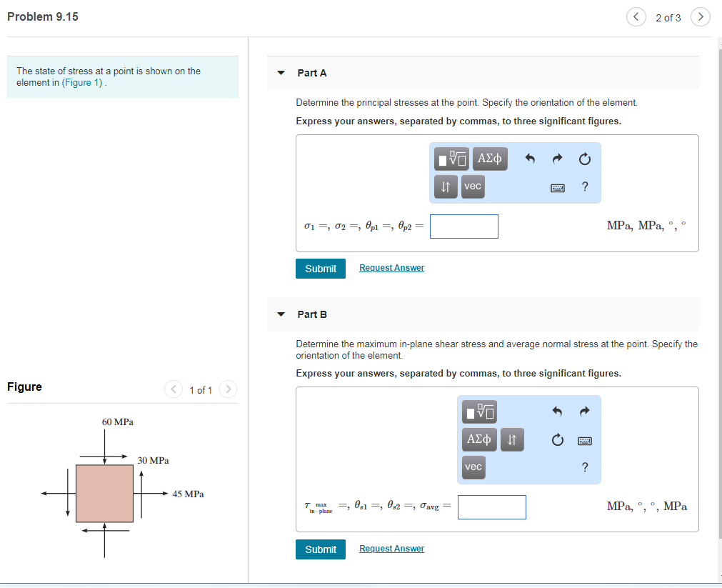Go to the previous problem arrow
Screen dimensions: 722x588
click(x=636, y=17)
